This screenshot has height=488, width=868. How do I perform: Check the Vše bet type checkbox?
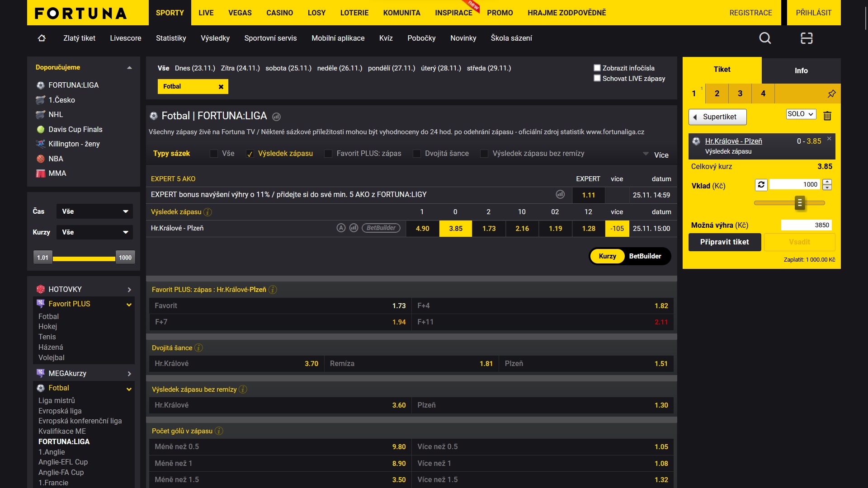[x=214, y=154]
